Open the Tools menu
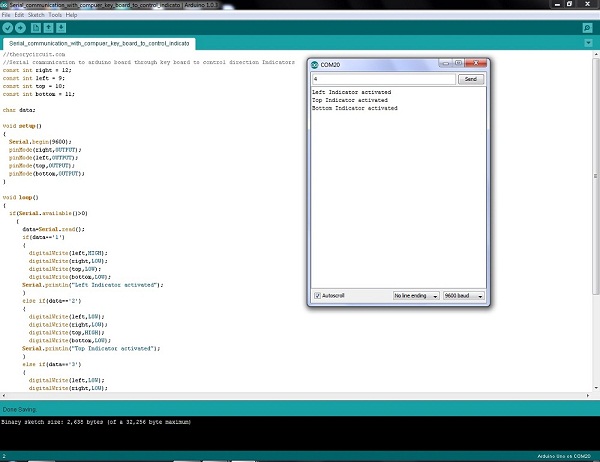 (x=55, y=15)
